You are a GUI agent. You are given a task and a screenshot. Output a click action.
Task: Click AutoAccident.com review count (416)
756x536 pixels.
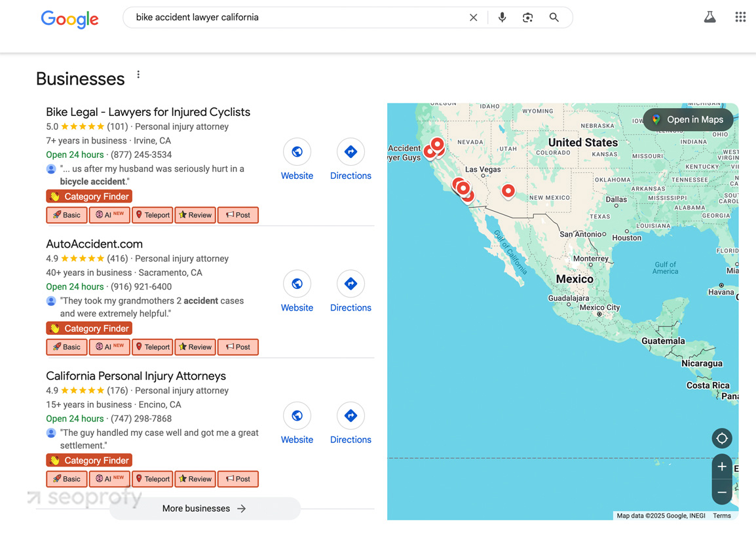point(118,259)
